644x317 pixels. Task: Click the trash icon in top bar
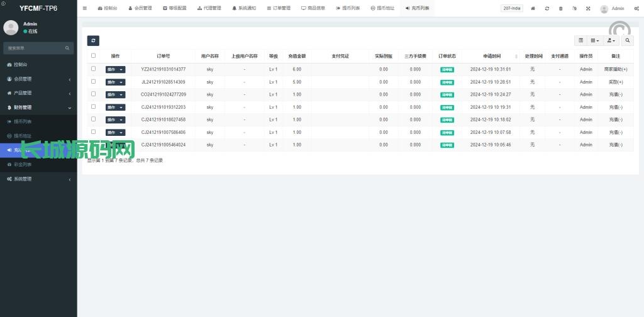coord(561,8)
